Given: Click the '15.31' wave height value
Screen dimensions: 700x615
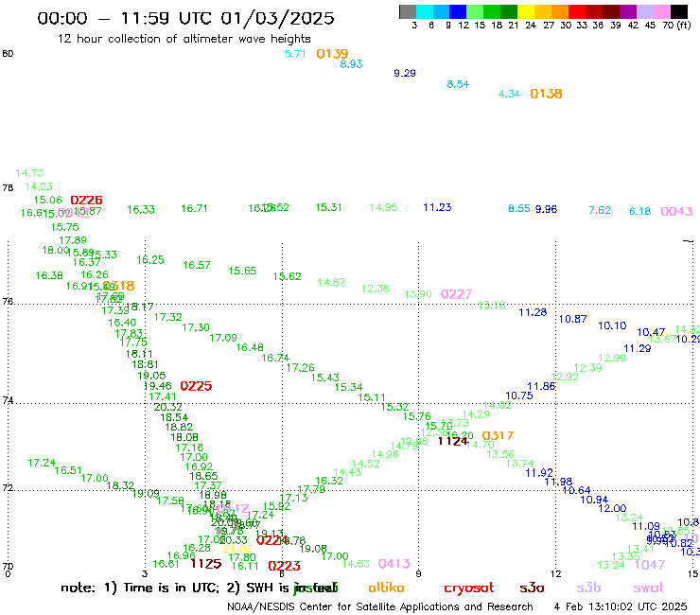Looking at the screenshot, I should 328,207.
